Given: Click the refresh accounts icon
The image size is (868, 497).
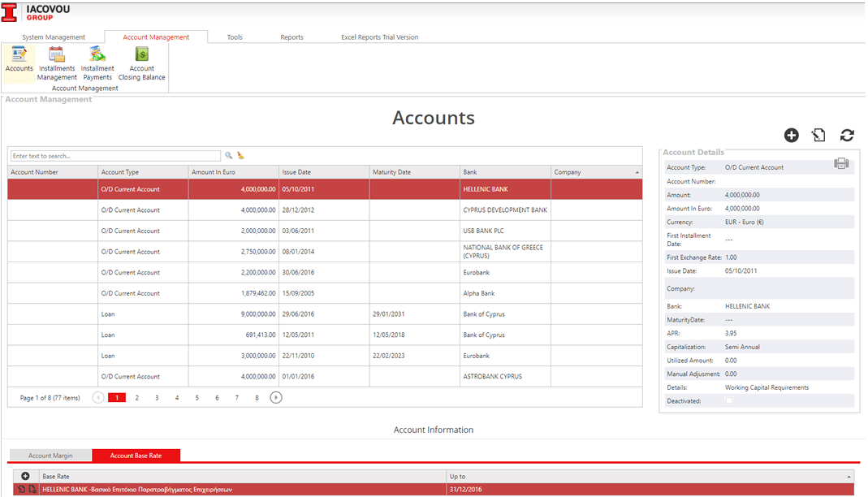Looking at the screenshot, I should click(x=847, y=136).
